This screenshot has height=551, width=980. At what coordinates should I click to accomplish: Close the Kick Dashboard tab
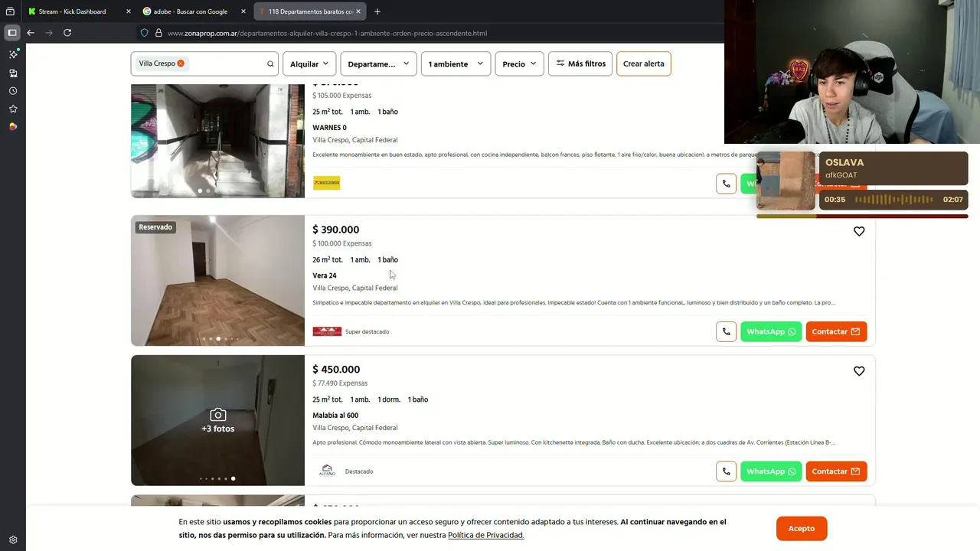129,11
